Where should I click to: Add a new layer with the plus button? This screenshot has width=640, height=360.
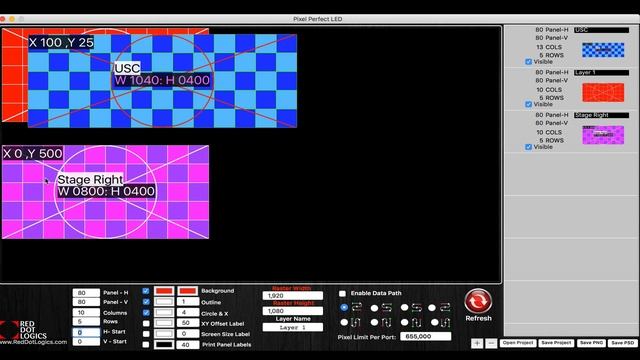pyautogui.click(x=477, y=343)
